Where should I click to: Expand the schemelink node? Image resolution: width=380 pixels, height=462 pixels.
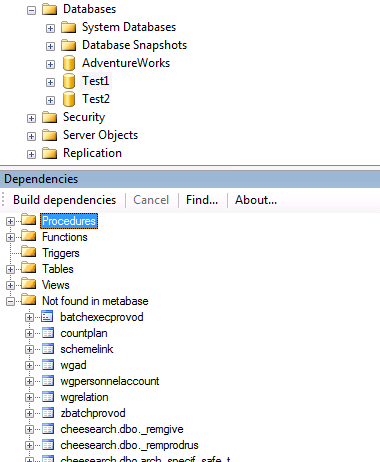29,349
